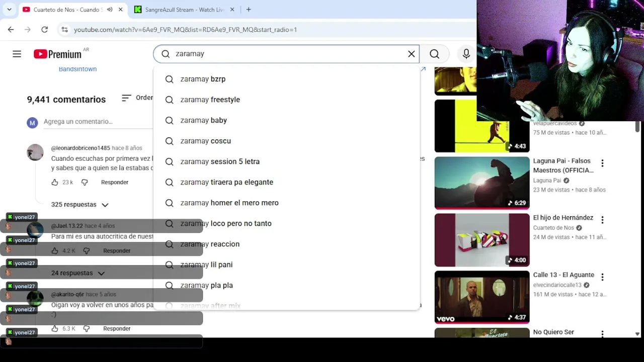Click the scrollbar down arrow

(x=637, y=334)
